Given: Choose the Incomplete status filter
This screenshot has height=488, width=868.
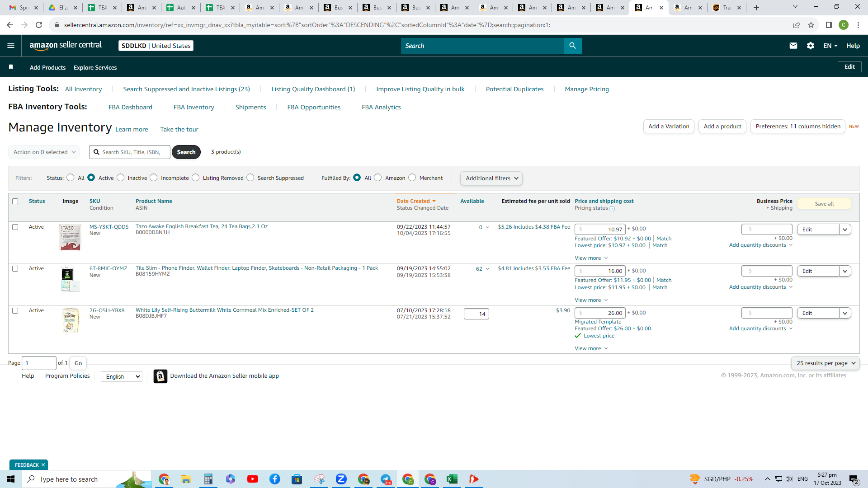Looking at the screenshot, I should (154, 178).
